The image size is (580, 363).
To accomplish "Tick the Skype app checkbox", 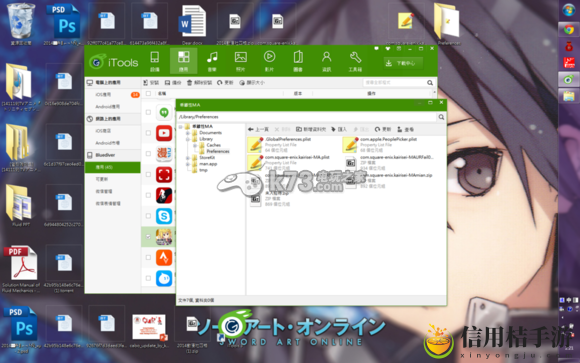I will pos(148,216).
